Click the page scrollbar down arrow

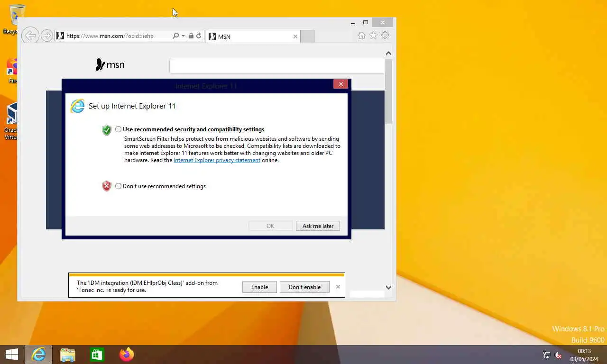click(388, 287)
